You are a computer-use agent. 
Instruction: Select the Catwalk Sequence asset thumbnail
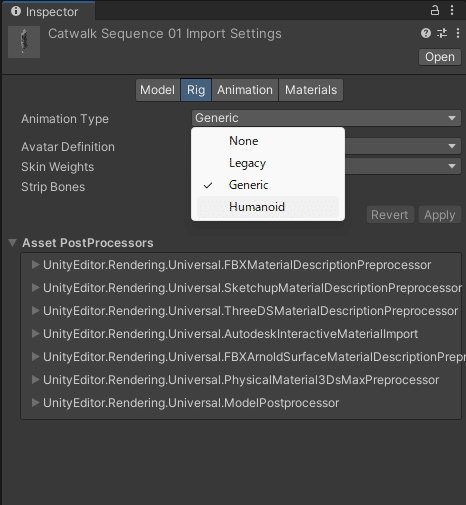[24, 42]
